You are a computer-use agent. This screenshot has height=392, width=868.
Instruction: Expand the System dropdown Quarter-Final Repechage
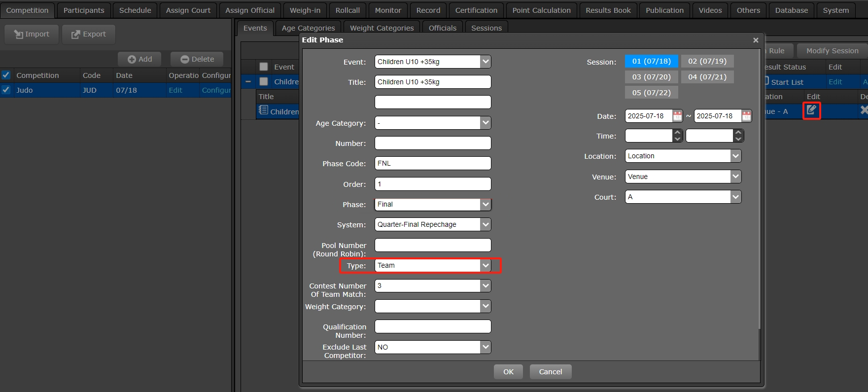tap(486, 224)
